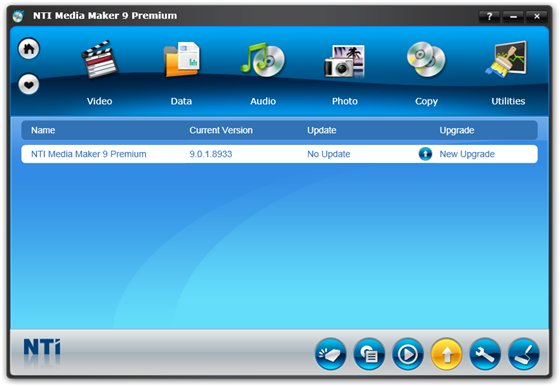Open the Utilities paintbrush category
The image size is (560, 386).
(507, 59)
